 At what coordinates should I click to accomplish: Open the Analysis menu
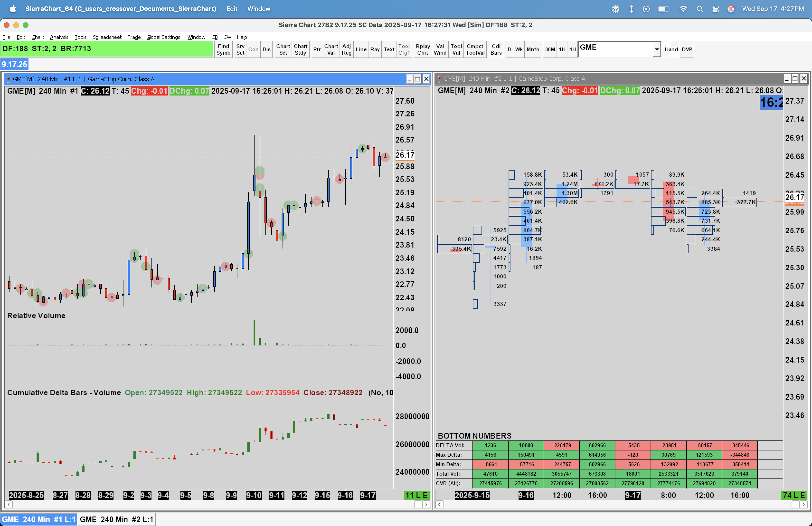[x=59, y=37]
